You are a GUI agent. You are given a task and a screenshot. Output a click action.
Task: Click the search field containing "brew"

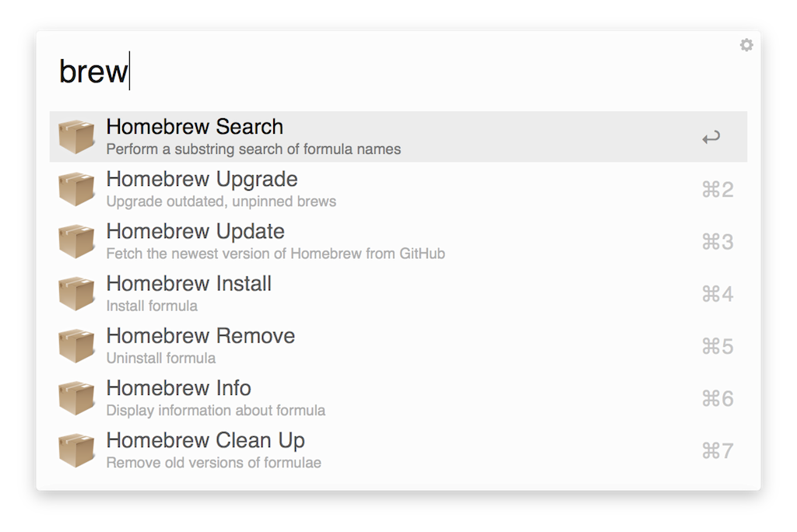coord(389,72)
